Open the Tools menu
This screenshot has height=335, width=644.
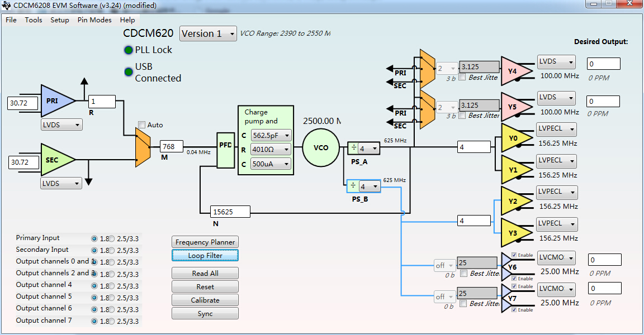tap(34, 20)
